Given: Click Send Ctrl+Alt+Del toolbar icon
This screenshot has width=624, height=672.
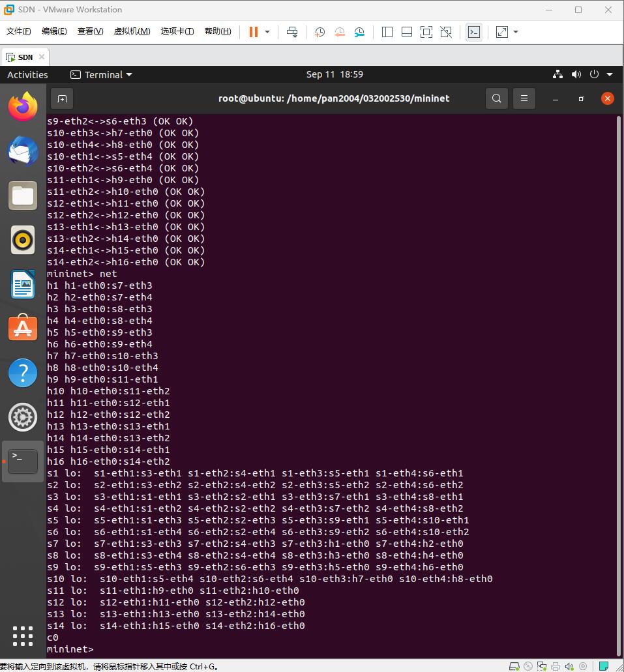Looking at the screenshot, I should pos(292,32).
